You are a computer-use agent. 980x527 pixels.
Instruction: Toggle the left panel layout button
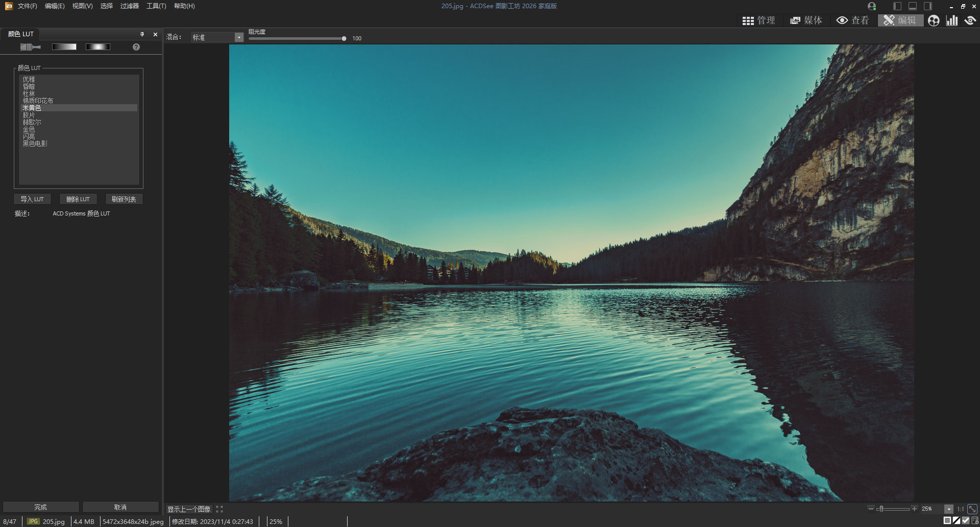(897, 6)
